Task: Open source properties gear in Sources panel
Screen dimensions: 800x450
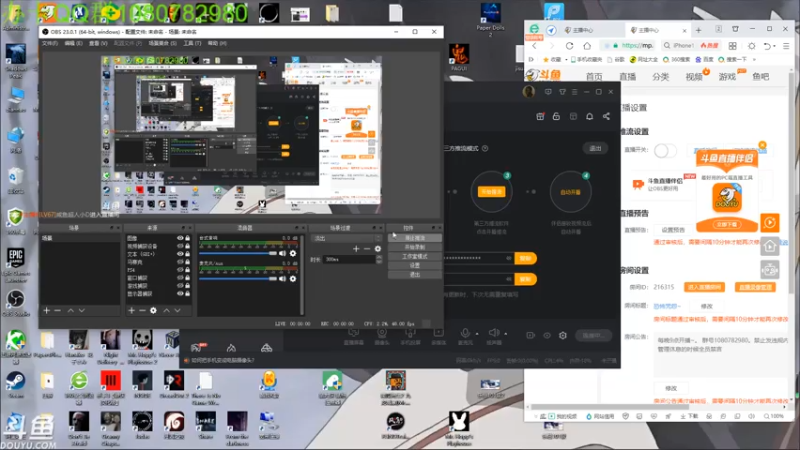Action: 153,310
